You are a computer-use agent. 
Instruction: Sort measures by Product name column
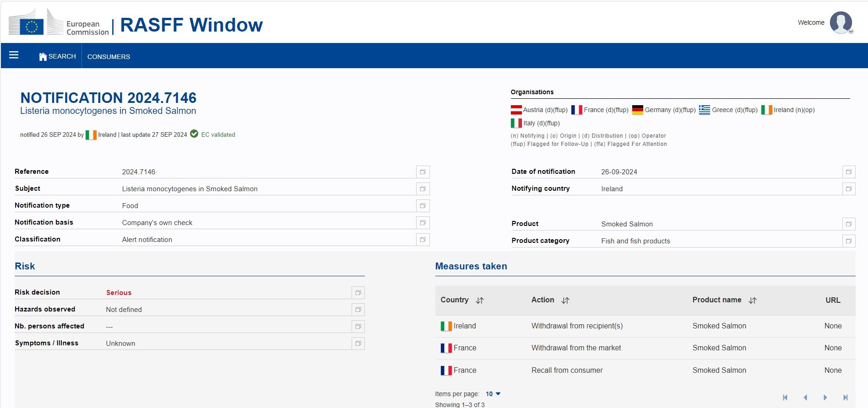pyautogui.click(x=752, y=301)
